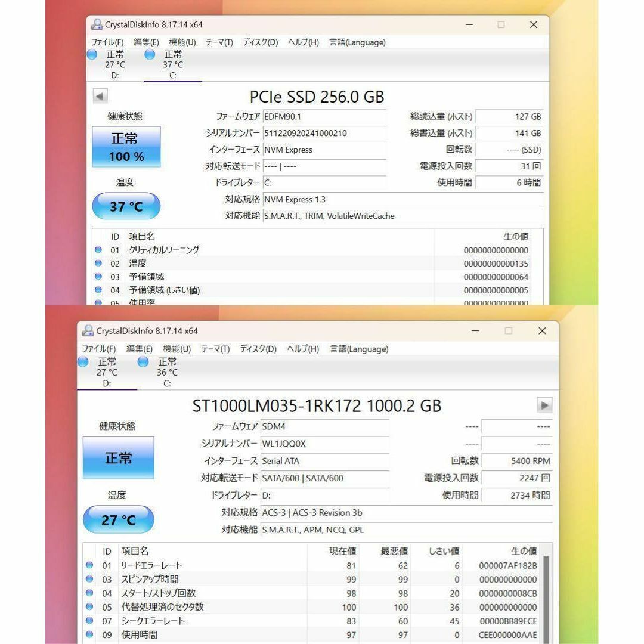Click PCIe SSD 256.0 GB title
The width and height of the screenshot is (644, 644).
[x=317, y=97]
